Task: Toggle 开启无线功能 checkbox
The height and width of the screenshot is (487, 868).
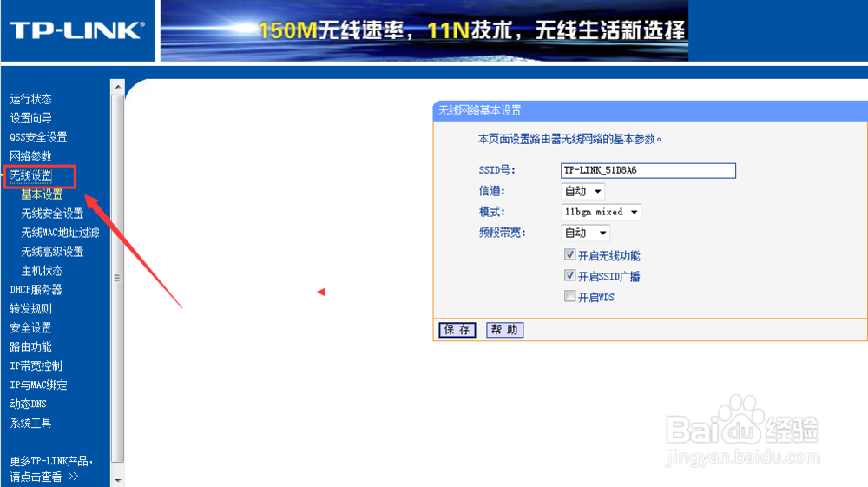Action: pyautogui.click(x=569, y=254)
